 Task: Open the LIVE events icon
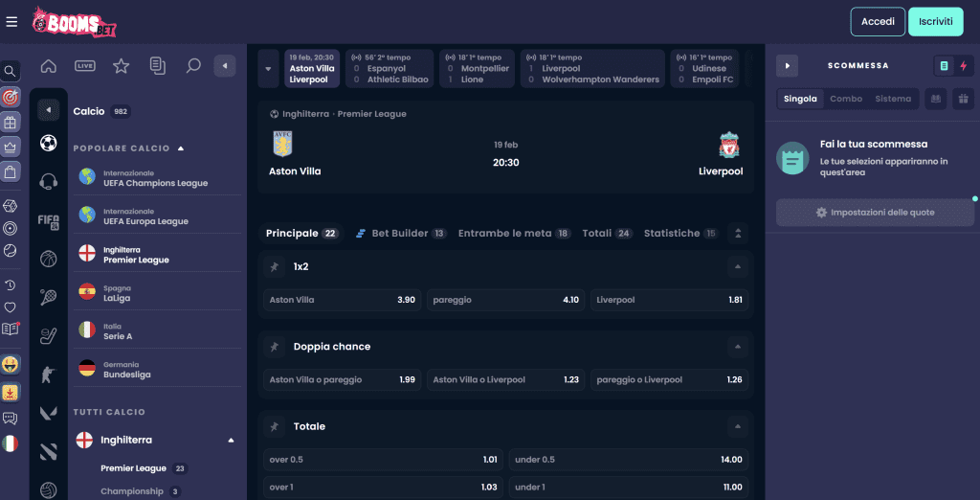coord(85,66)
